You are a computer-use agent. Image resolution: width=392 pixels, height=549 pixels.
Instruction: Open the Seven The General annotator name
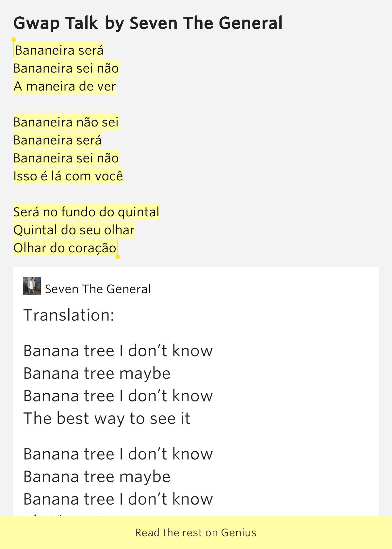coord(98,289)
